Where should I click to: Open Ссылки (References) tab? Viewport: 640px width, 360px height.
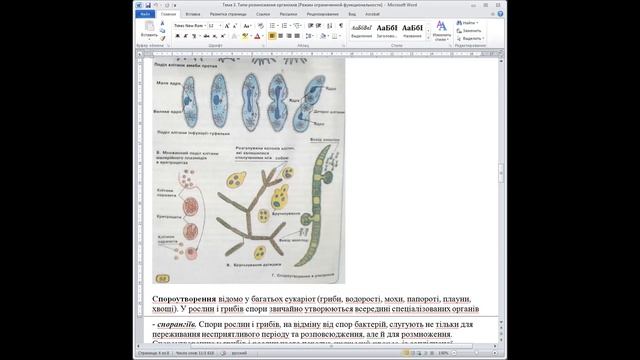(263, 14)
